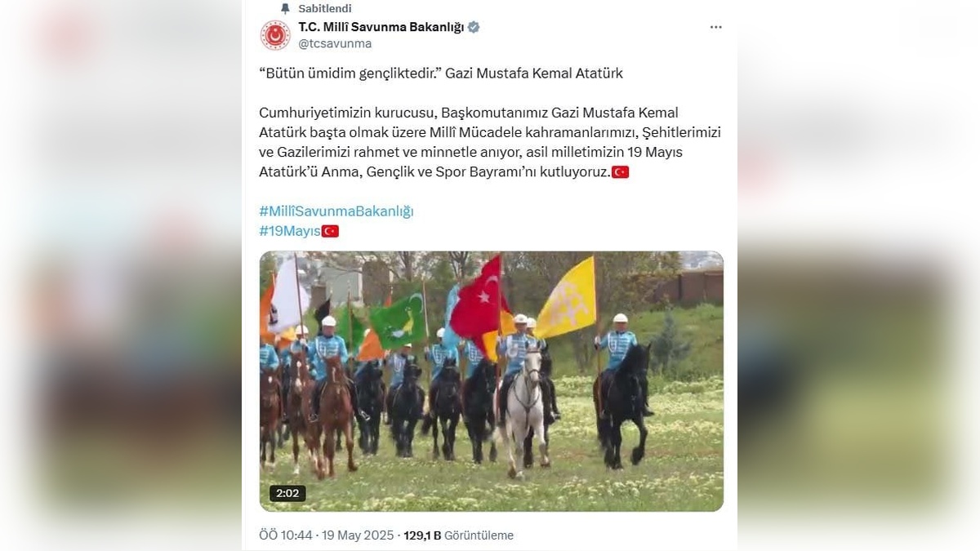Click the Turkish flag emoji after kutluyoruz
This screenshot has width=980, height=551.
click(x=621, y=172)
